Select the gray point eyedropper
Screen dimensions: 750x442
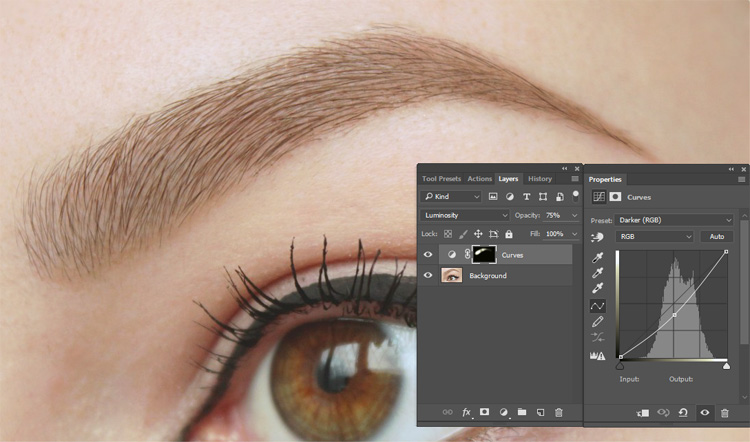pyautogui.click(x=597, y=273)
